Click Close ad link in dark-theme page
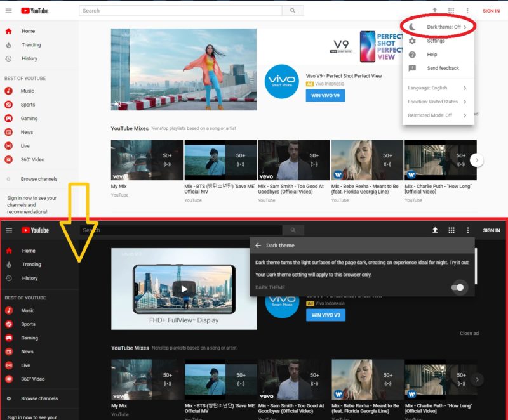 click(469, 333)
